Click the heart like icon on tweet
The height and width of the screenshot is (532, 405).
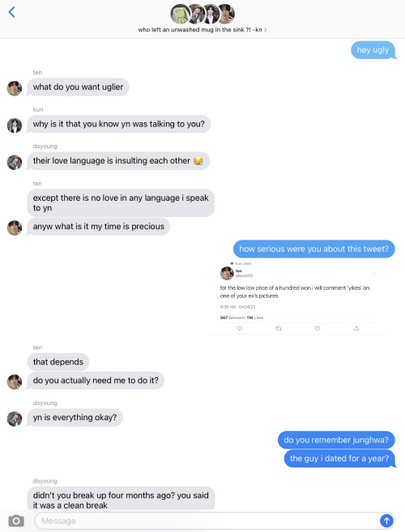click(x=318, y=329)
